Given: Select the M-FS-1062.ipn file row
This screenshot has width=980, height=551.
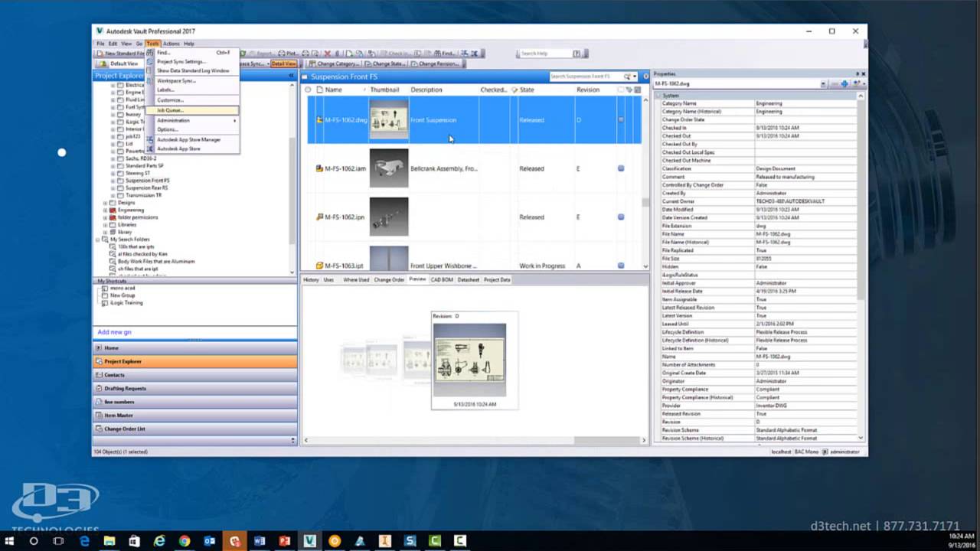Looking at the screenshot, I should point(475,217).
